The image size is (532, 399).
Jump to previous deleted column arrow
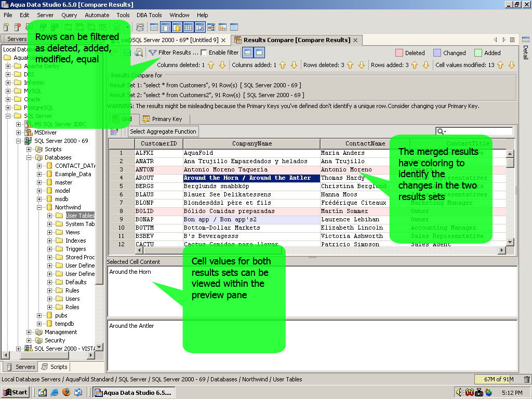point(211,65)
